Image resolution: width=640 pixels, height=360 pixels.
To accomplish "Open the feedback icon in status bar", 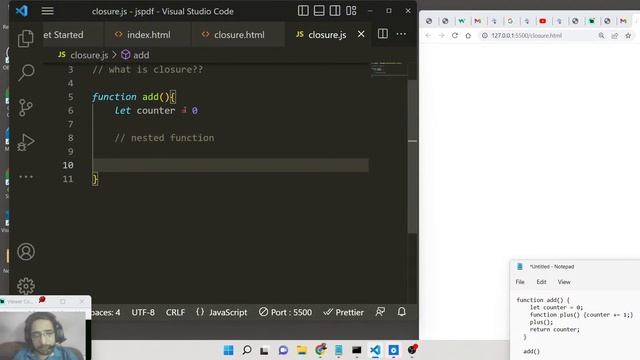I will coord(380,312).
